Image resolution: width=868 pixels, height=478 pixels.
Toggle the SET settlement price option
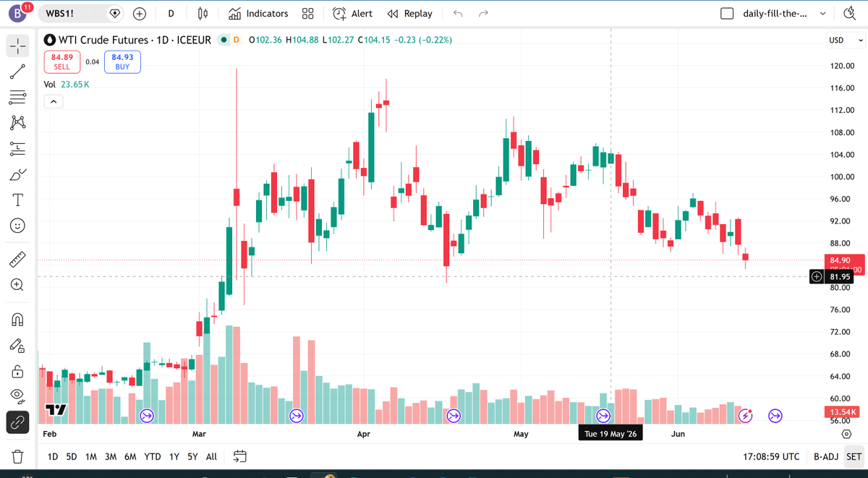tap(854, 456)
